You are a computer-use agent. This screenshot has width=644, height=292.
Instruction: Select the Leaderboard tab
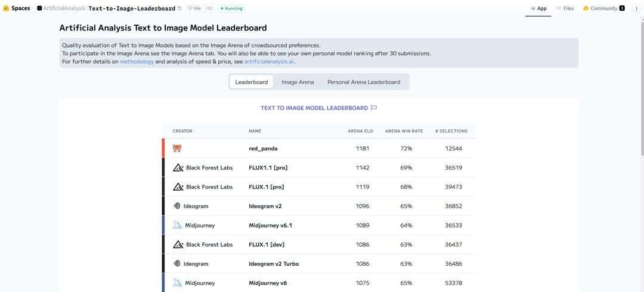coord(252,82)
